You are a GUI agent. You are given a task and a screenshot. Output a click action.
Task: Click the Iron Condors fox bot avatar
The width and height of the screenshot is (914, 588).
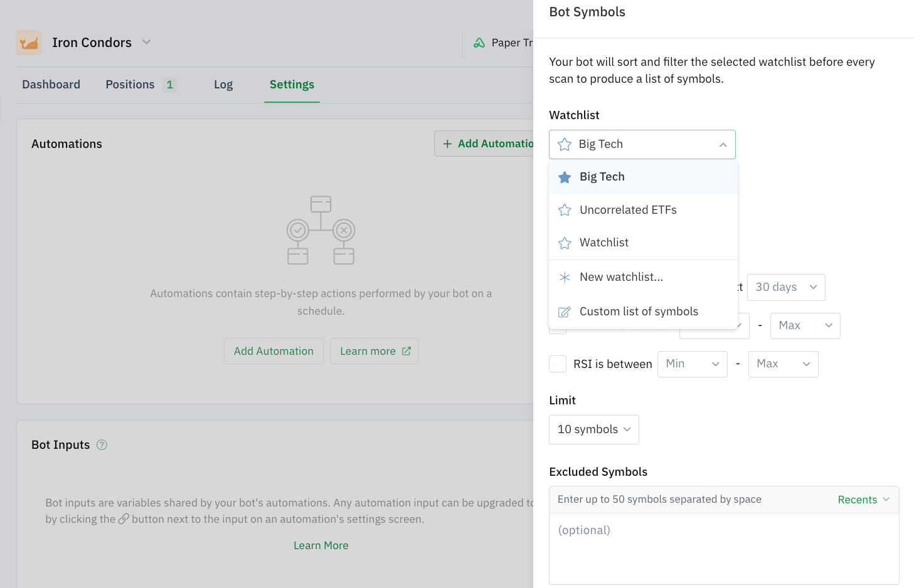pos(29,42)
